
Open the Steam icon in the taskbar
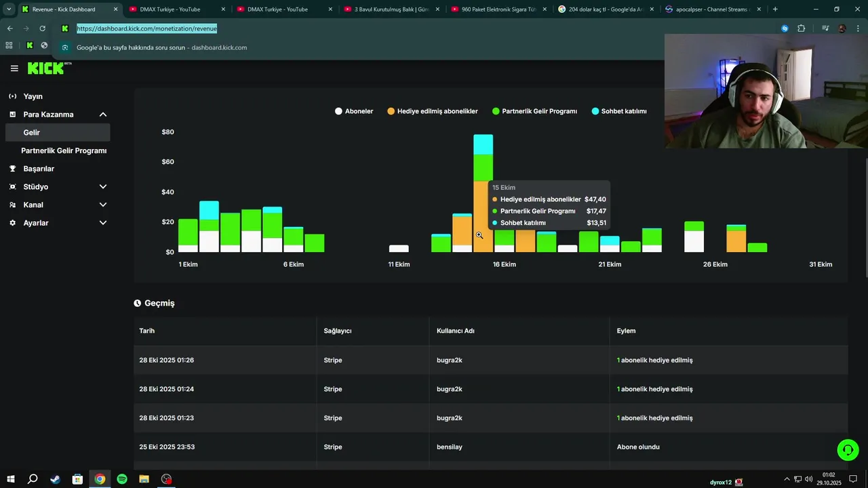[55, 479]
